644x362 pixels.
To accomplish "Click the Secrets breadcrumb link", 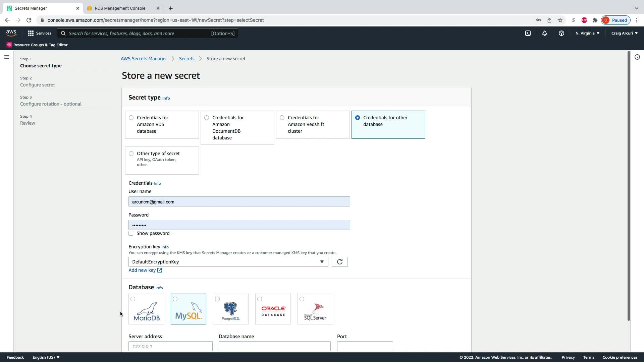I will click(x=186, y=59).
